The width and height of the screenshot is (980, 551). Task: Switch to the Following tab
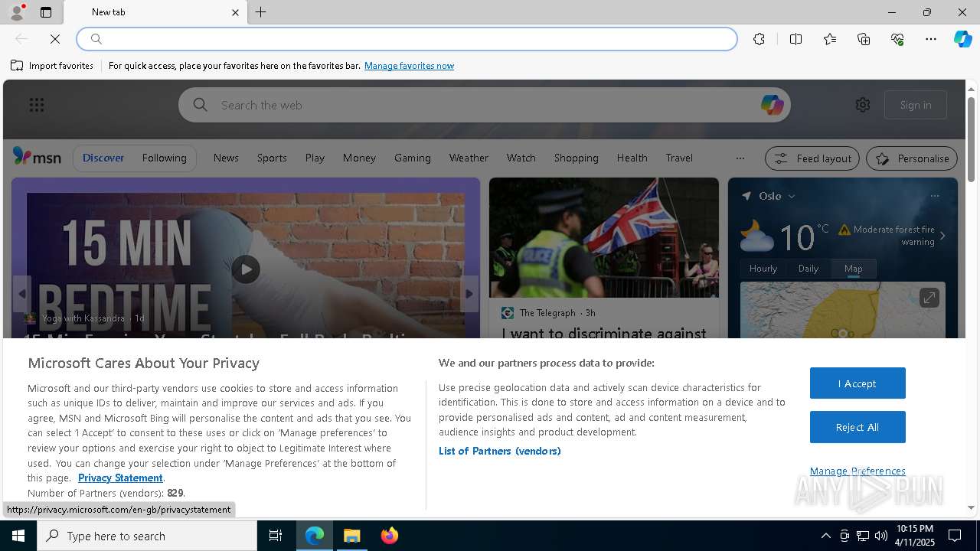click(x=164, y=158)
